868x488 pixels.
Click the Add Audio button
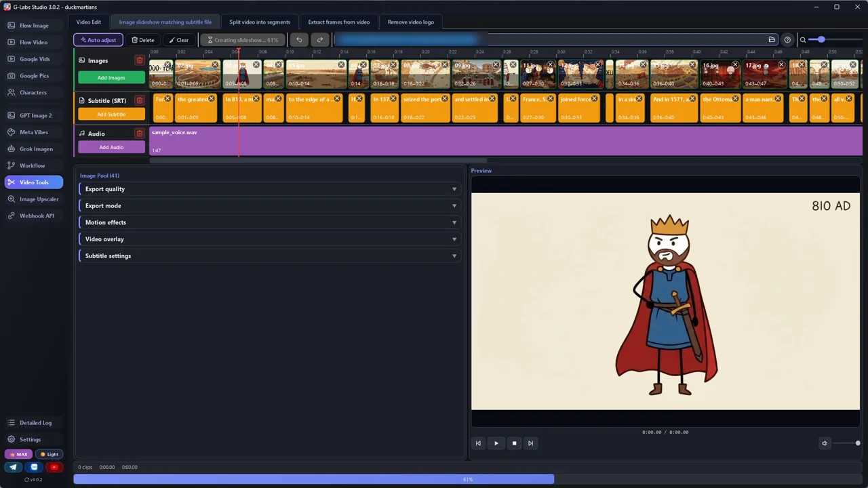[x=111, y=147]
